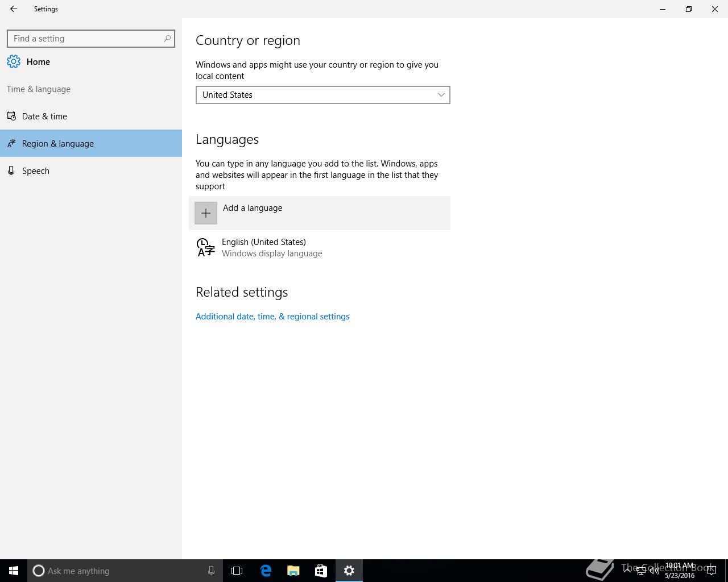Open the Speech settings page
Screen dimensions: 728x582
91,171
